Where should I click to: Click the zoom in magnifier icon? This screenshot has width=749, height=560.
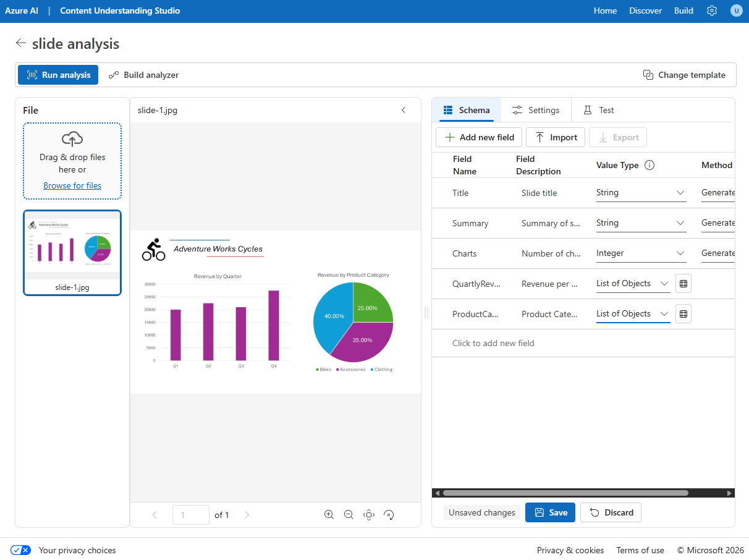[x=329, y=514]
